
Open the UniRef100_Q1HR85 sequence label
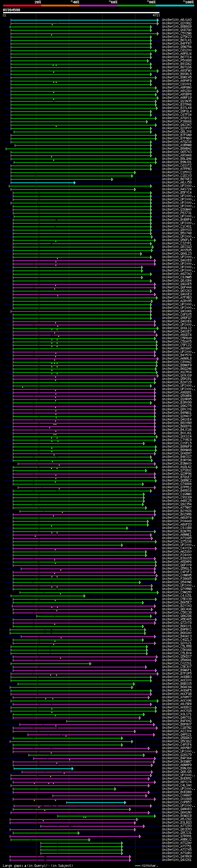coord(177,399)
